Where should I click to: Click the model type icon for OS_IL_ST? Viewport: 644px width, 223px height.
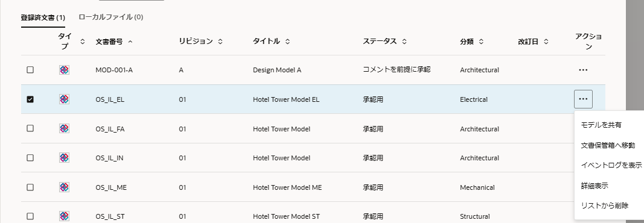coord(64,216)
